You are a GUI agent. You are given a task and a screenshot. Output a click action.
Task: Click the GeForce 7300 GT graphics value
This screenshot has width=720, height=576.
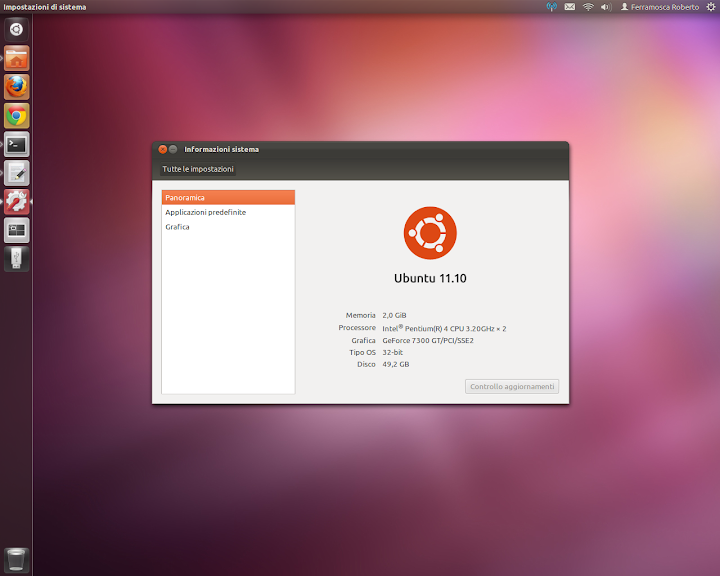coord(428,340)
